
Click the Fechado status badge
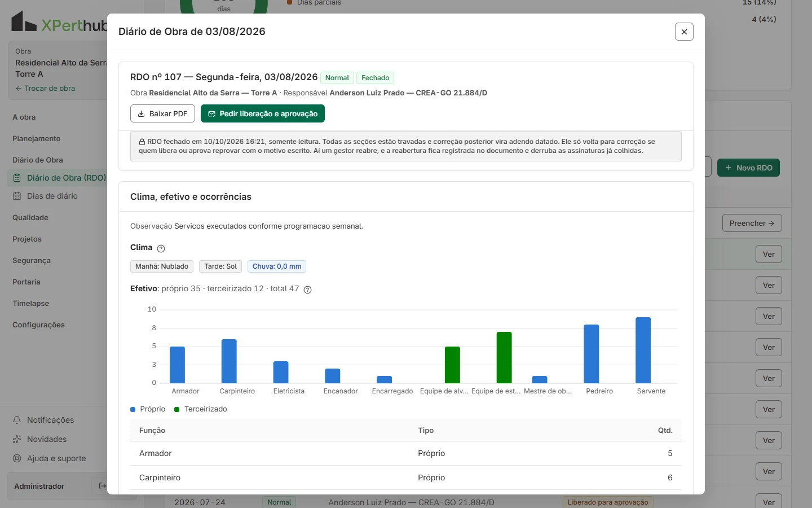[376, 78]
